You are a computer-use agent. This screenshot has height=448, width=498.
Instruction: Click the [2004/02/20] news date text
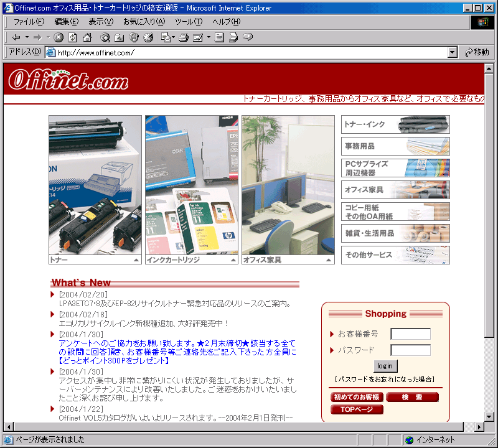point(83,295)
